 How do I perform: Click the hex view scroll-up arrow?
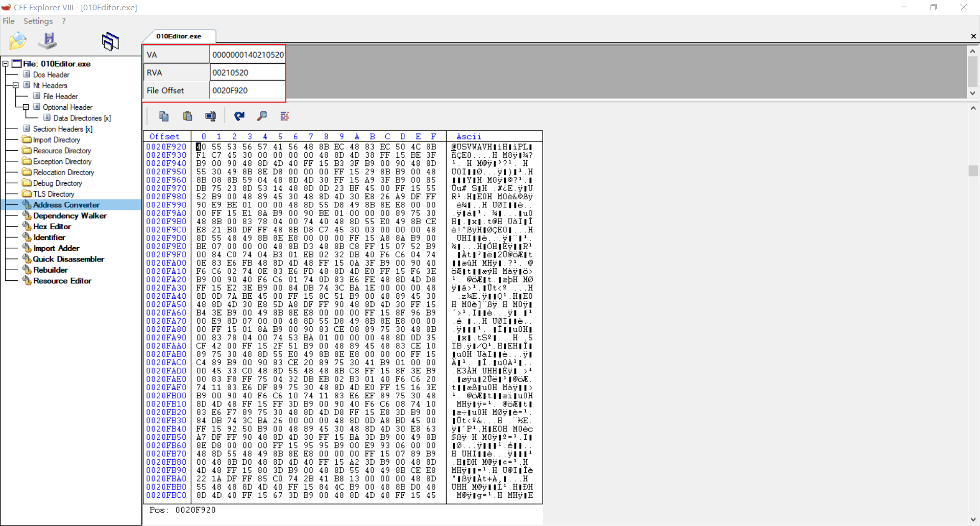(x=973, y=108)
